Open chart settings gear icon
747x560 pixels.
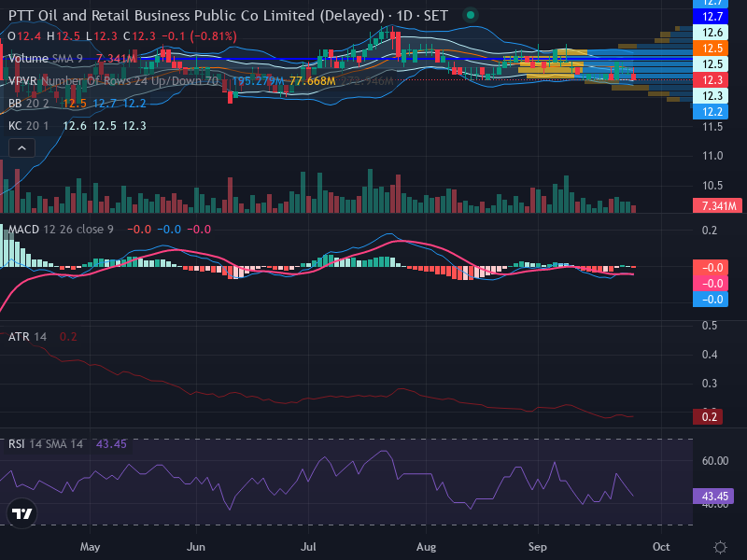720,547
